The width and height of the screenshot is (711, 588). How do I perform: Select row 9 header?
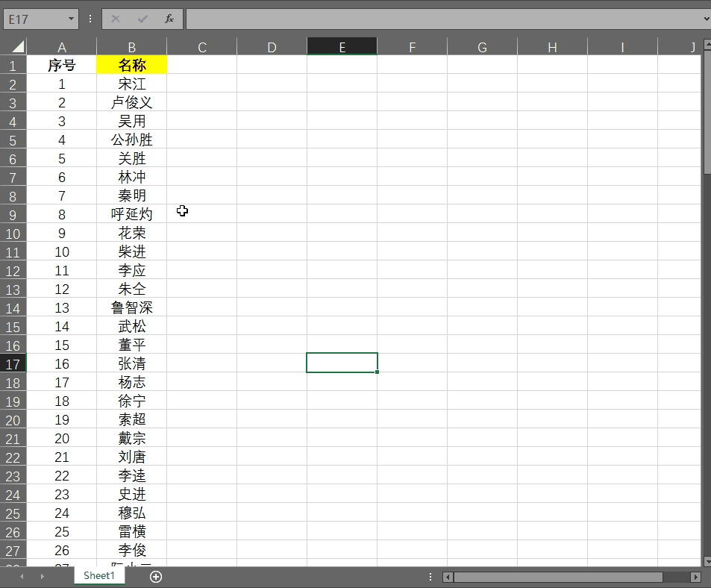point(13,215)
